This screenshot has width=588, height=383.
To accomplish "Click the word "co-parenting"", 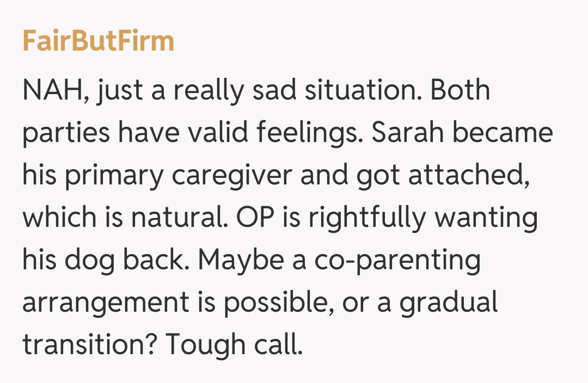I will coord(397,260).
